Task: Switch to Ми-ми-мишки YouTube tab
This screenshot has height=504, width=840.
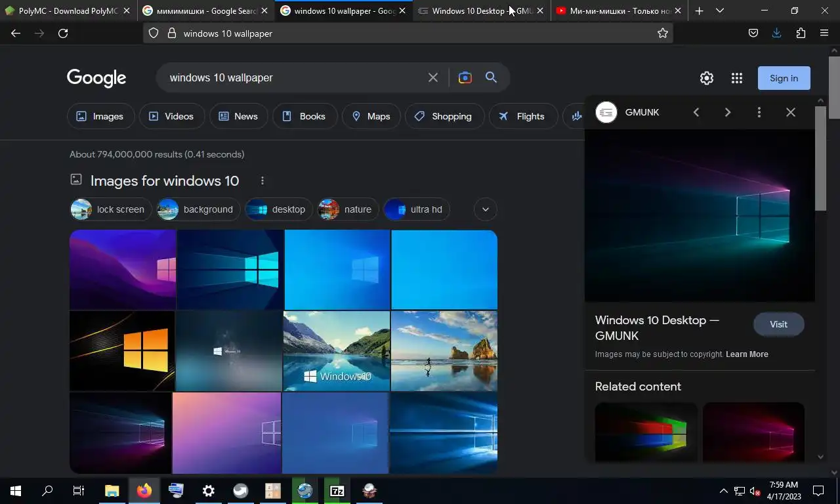Action: (619, 10)
